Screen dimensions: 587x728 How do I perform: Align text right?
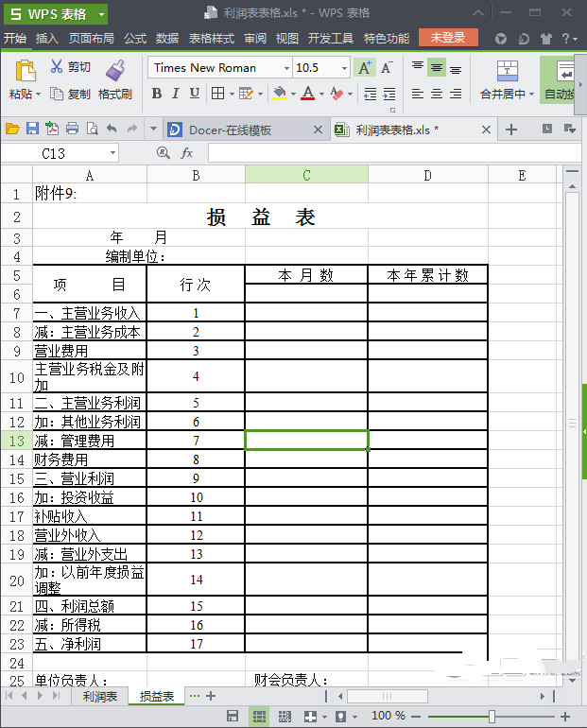(x=456, y=94)
